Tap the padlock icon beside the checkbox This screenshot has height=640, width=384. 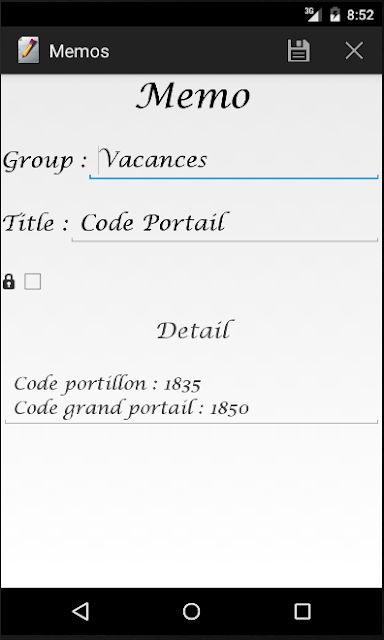[x=9, y=282]
